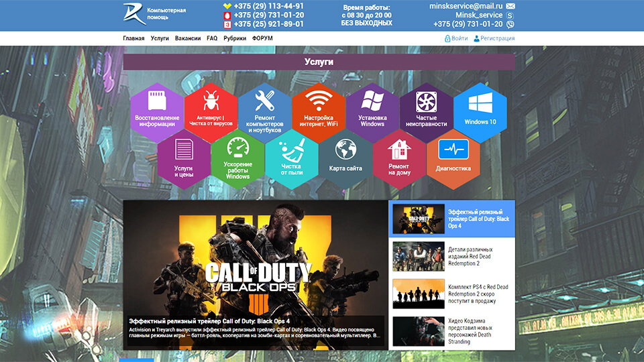The image size is (644, 362).
Task: Click the user icon next to Регистрация
Action: [x=476, y=38]
